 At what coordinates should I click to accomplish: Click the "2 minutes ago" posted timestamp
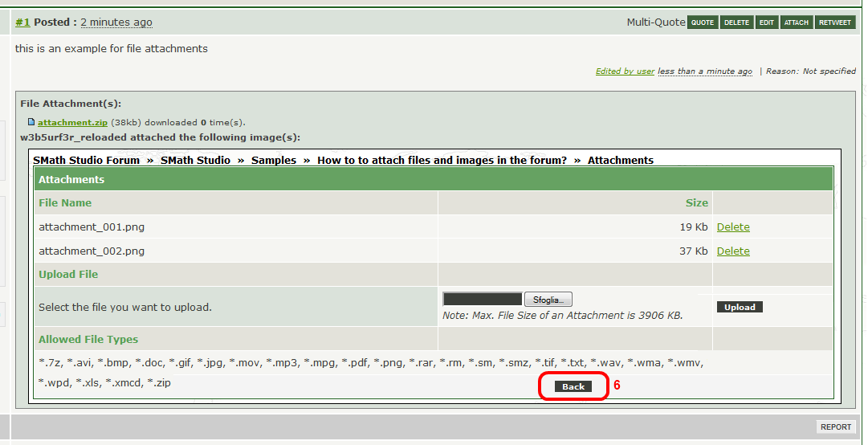coord(116,22)
